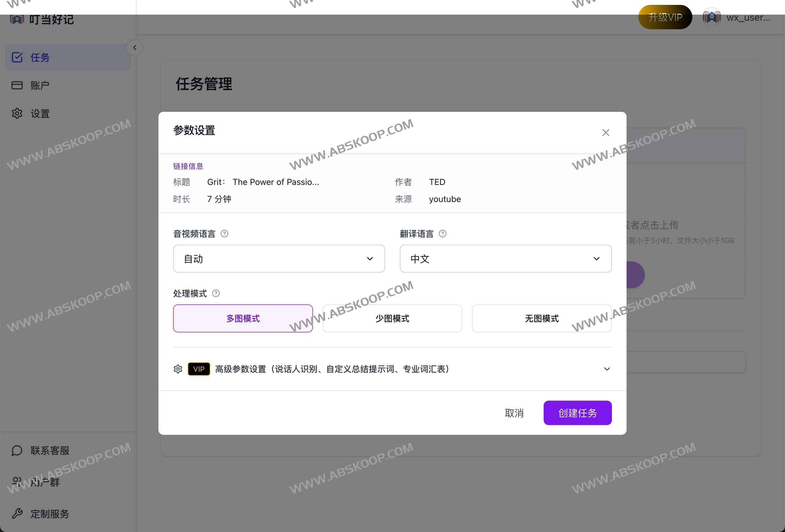Select 无图模式 processing mode

(x=542, y=318)
